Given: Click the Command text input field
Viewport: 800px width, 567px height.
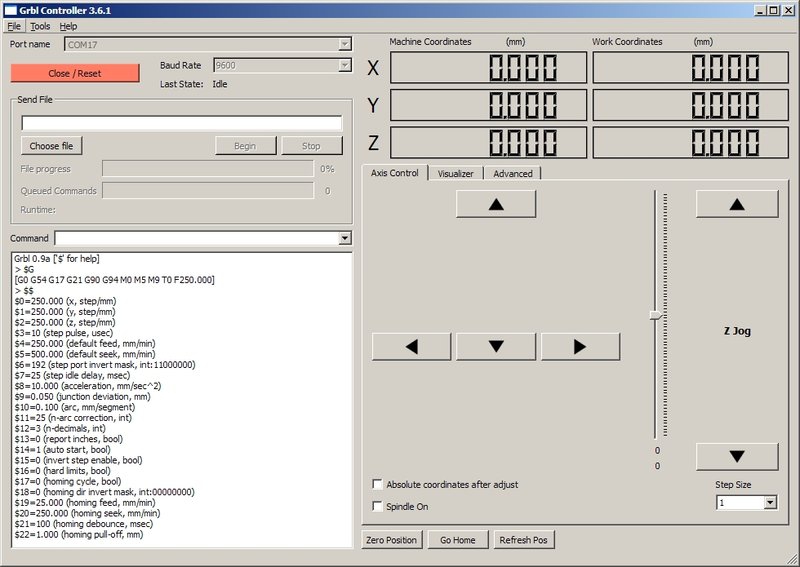Looking at the screenshot, I should tap(197, 238).
